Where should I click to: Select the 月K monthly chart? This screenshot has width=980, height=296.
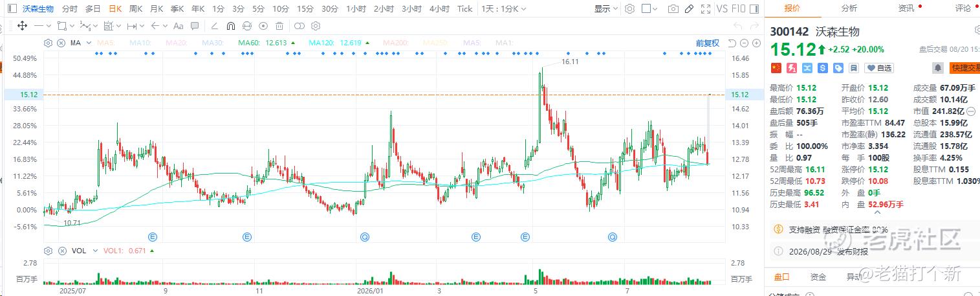(x=156, y=9)
